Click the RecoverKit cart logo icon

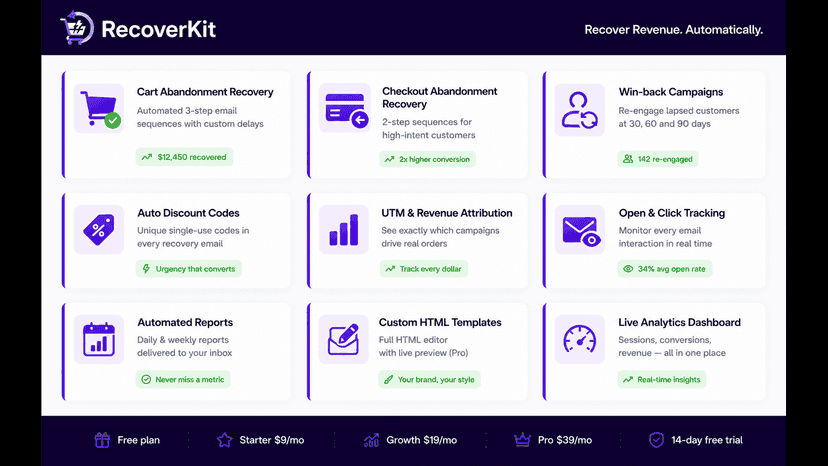click(77, 27)
